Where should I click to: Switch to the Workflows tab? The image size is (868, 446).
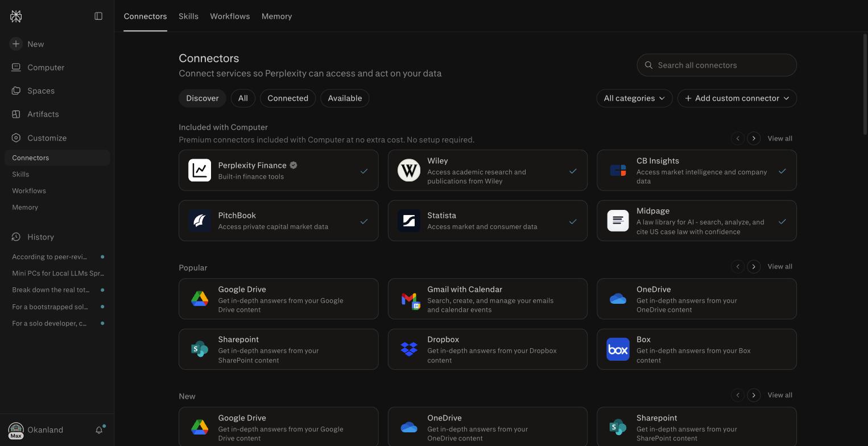pyautogui.click(x=230, y=16)
